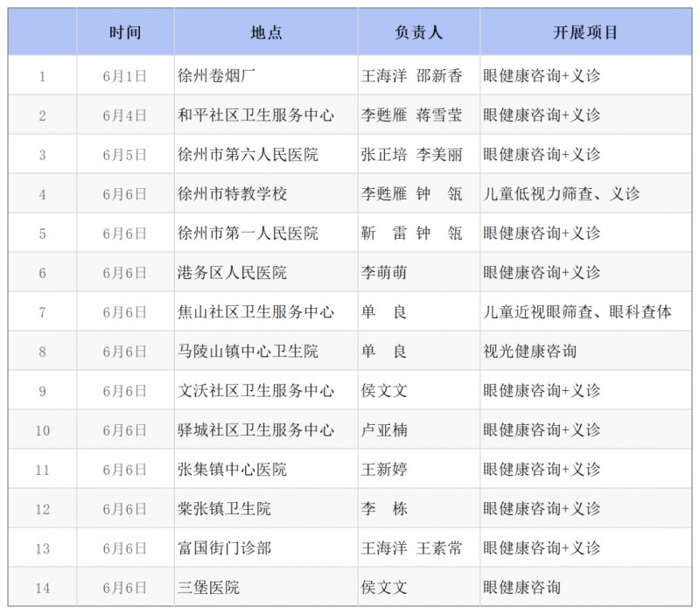This screenshot has height=614, width=700.
Task: Select the name 邵新香 in row 1
Action: tap(439, 76)
